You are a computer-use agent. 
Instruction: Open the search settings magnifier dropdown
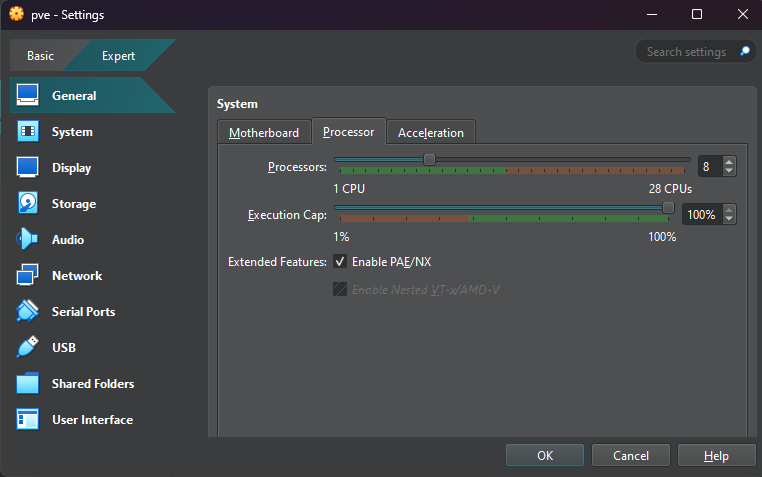click(x=744, y=52)
